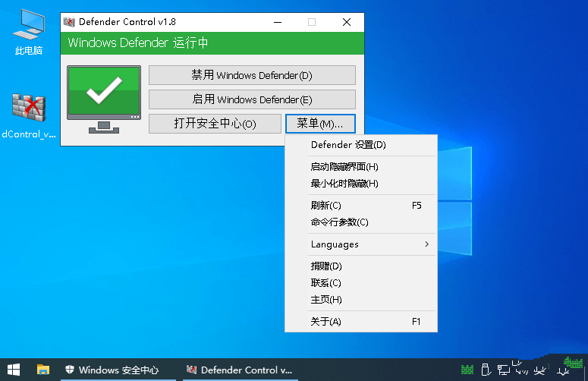Toggle 最小化时隐藏(H) option in menu
The image size is (588, 381).
click(344, 184)
